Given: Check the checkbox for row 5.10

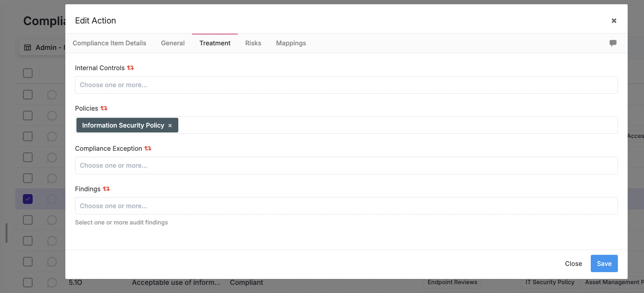Looking at the screenshot, I should pos(28,283).
